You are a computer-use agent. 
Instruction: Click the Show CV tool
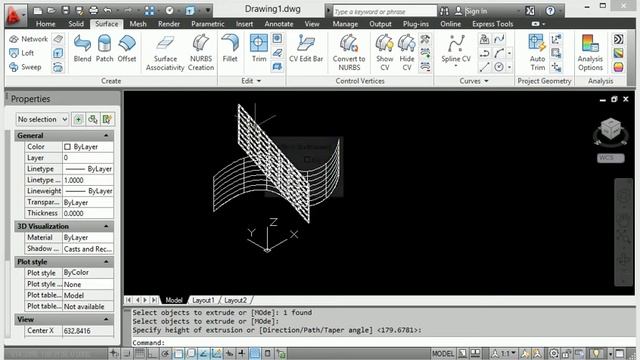point(384,53)
